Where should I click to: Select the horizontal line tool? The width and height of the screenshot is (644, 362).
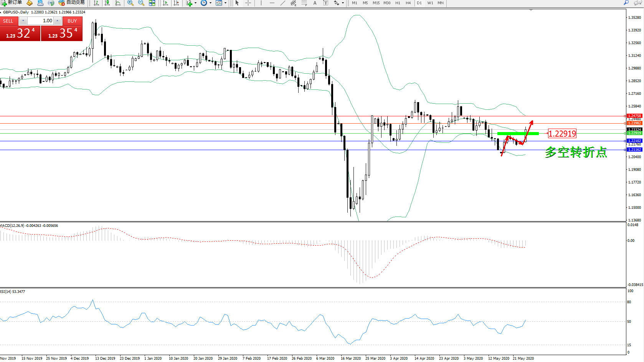coord(272,3)
